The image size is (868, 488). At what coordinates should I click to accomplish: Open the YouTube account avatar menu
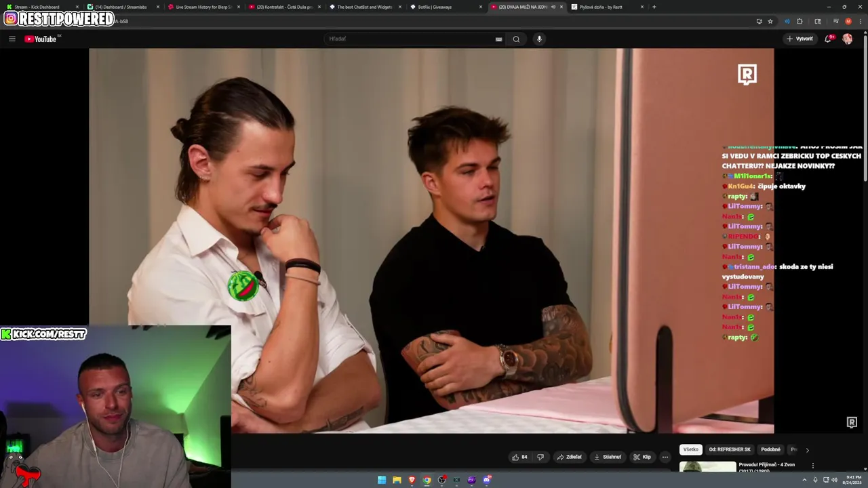pyautogui.click(x=847, y=39)
